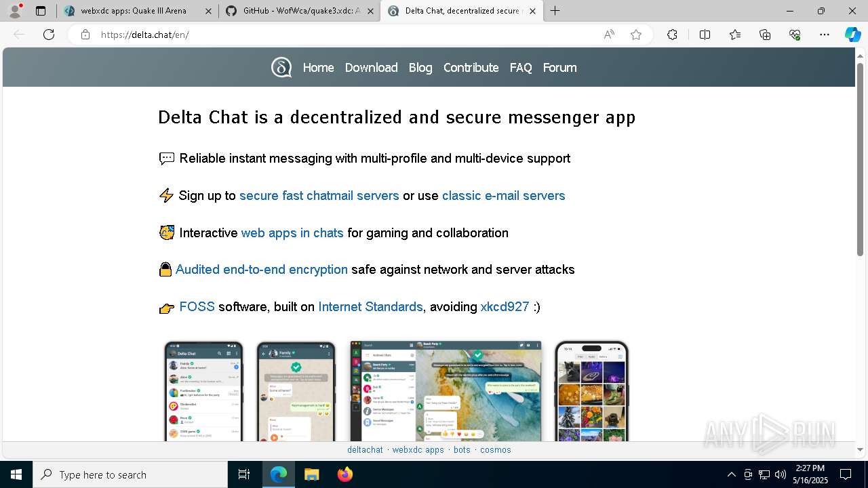View the Family group chat phone screenshot

pos(296,391)
